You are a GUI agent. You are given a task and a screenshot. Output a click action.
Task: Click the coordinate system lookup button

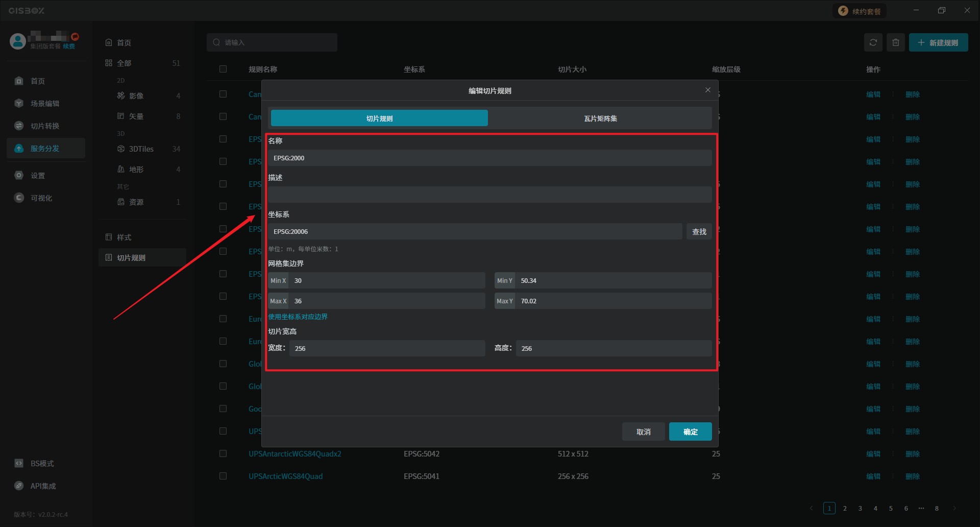699,232
